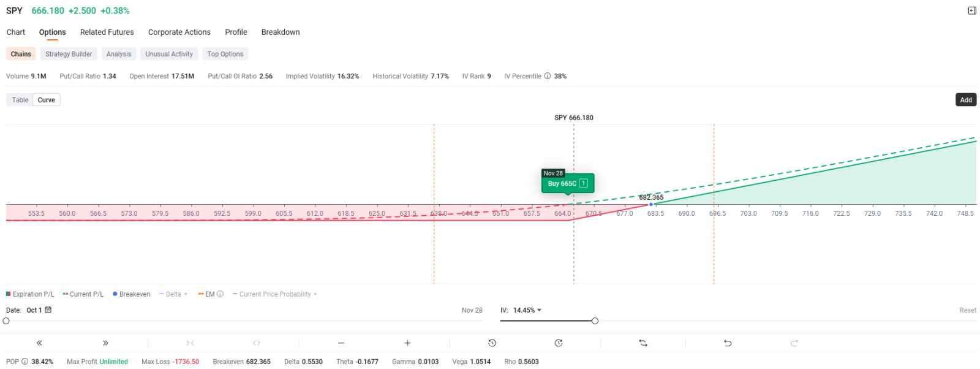Click the counter-clockwise clock icon
The image size is (980, 369).
tap(492, 343)
